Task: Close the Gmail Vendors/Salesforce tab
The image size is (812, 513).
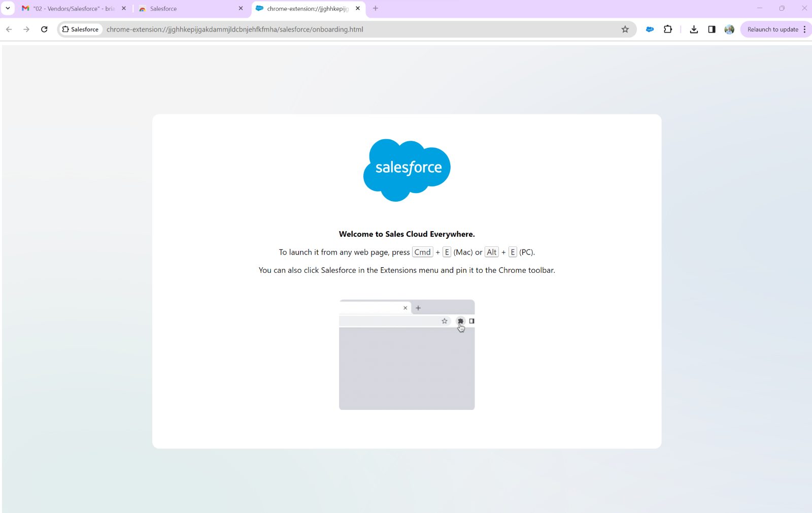Action: (124, 9)
